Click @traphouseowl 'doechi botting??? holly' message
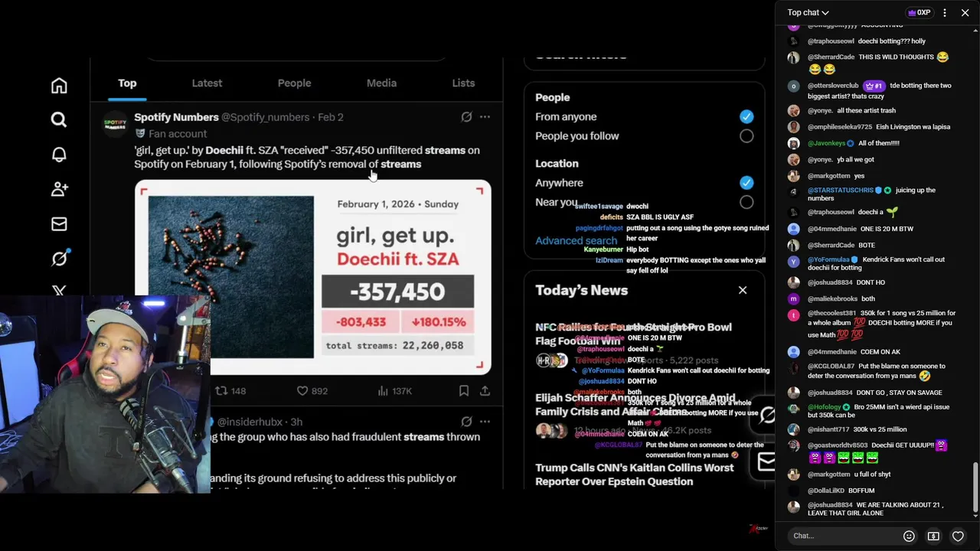The height and width of the screenshot is (551, 980). pos(867,41)
